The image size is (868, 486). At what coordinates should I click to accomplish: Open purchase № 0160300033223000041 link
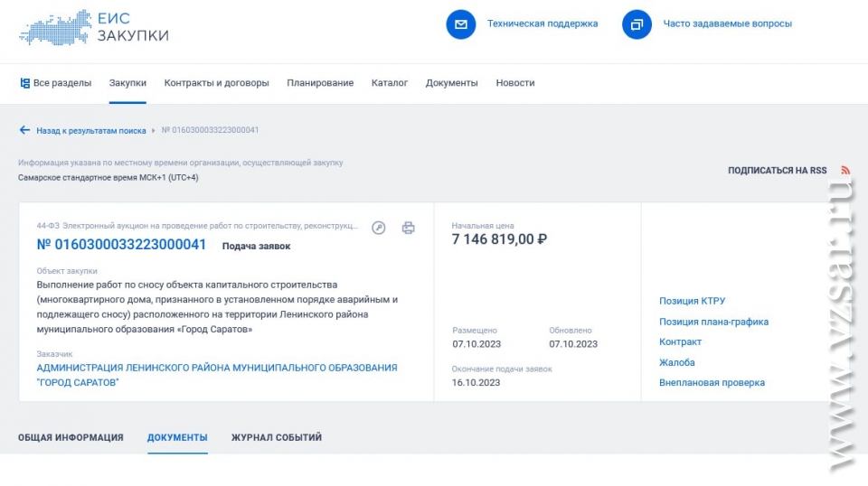121,245
